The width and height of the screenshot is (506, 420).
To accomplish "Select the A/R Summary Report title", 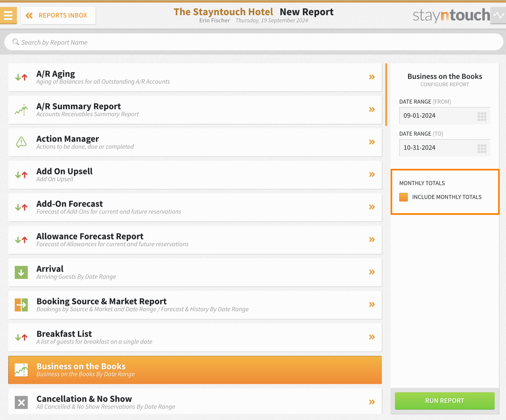I will click(x=79, y=106).
